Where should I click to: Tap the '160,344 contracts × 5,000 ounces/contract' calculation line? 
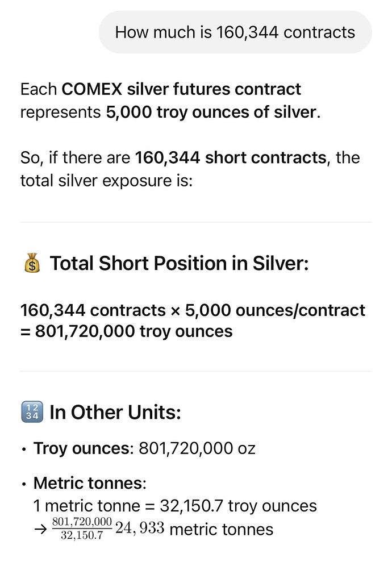[x=193, y=310]
